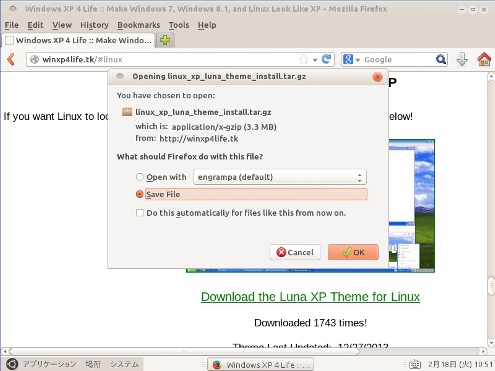Click the site identity globe icon
This screenshot has width=495, height=371.
pos(34,59)
